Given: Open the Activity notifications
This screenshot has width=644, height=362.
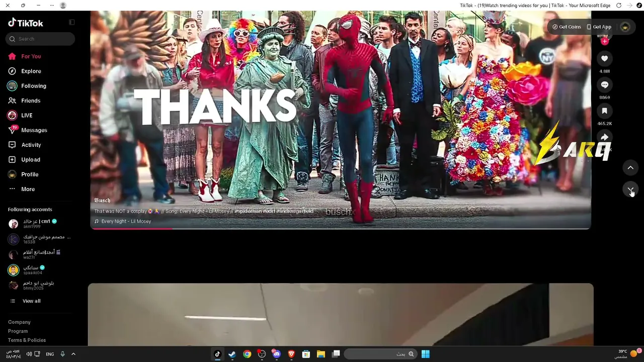Looking at the screenshot, I should point(24,145).
